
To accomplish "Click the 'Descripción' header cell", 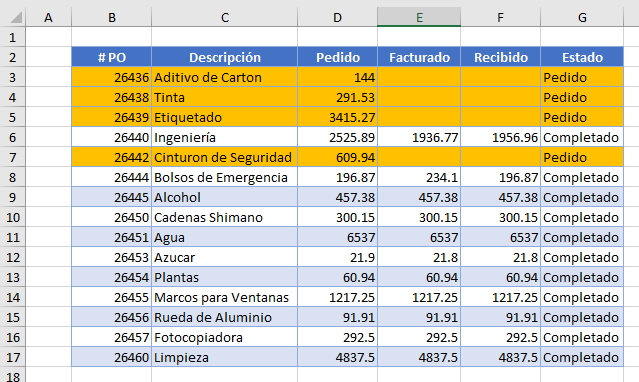I will click(x=225, y=57).
